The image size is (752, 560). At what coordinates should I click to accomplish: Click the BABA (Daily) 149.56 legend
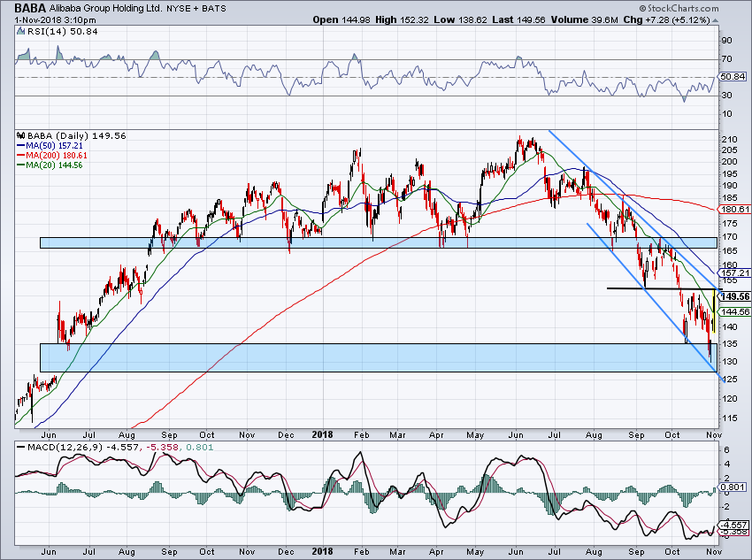pyautogui.click(x=77, y=135)
